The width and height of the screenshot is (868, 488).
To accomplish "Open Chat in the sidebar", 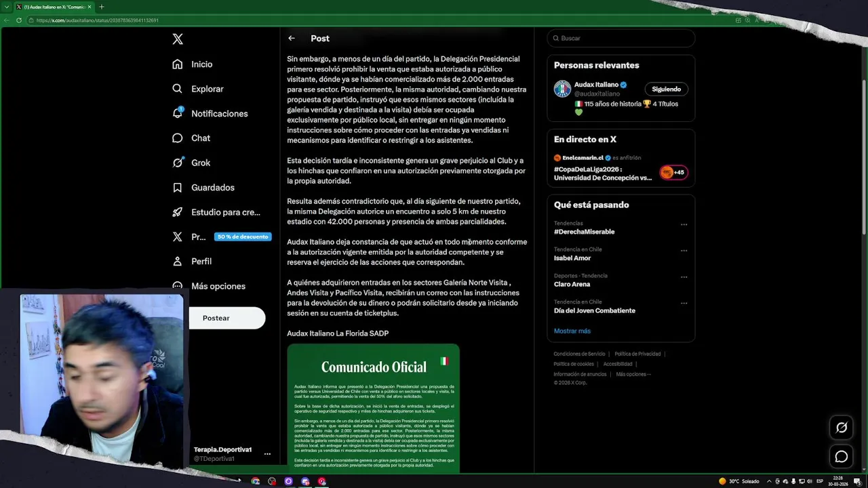I will click(x=191, y=138).
